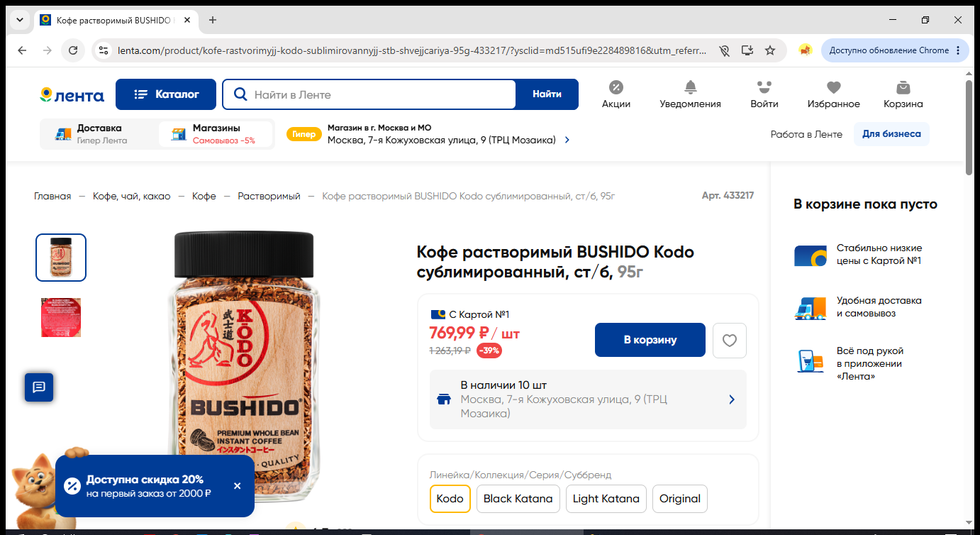Screen dimensions: 980x535
Task: Click the Гипер store type badge
Action: coord(304,134)
